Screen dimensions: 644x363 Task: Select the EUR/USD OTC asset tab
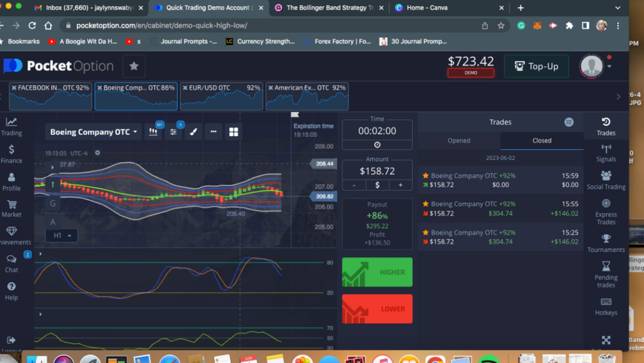[x=221, y=97]
